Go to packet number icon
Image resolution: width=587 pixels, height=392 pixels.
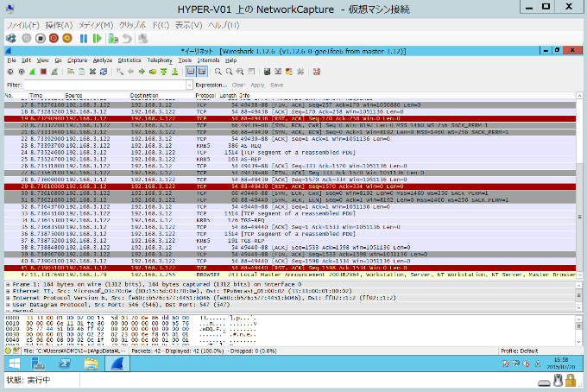point(153,72)
